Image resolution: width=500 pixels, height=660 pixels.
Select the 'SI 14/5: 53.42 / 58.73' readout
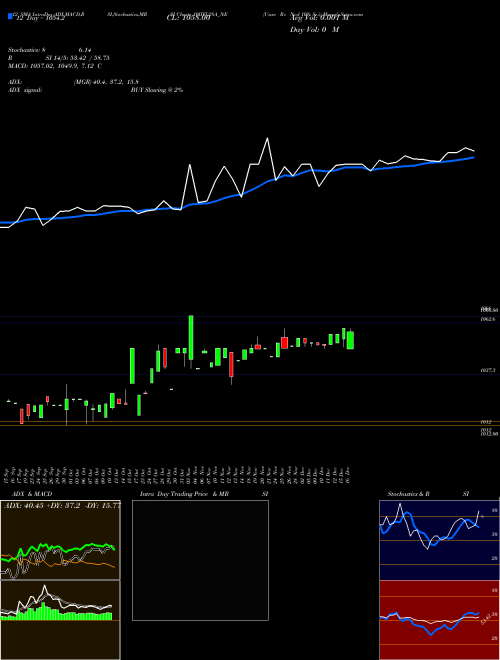(77, 58)
